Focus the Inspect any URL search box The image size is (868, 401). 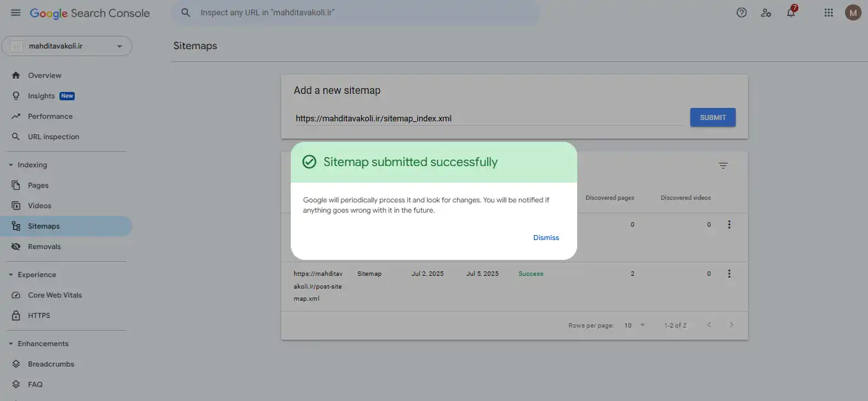click(x=355, y=13)
